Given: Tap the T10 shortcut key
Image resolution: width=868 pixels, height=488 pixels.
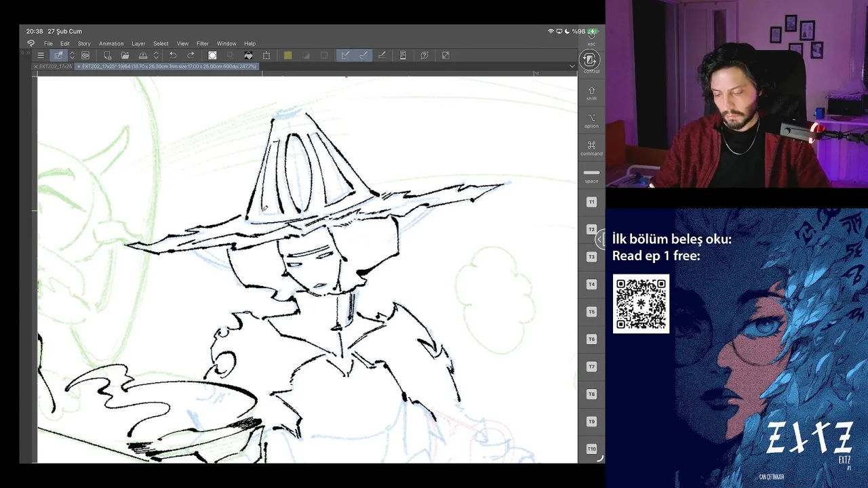Looking at the screenshot, I should pos(591,449).
